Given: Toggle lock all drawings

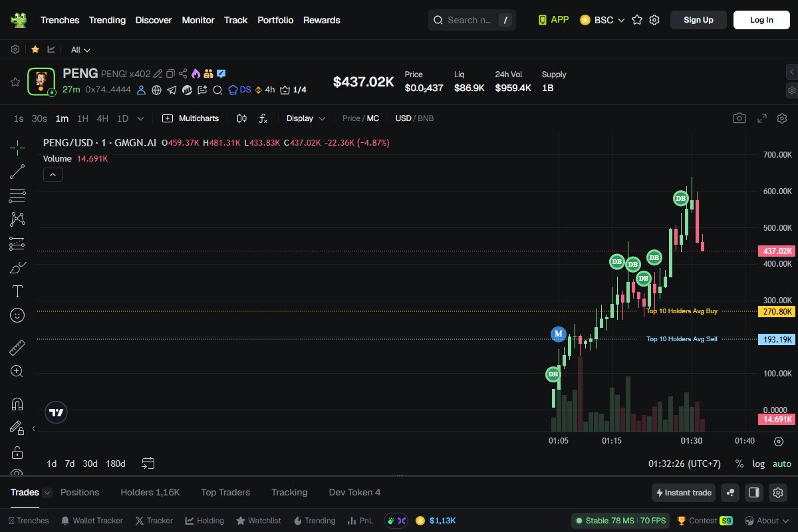Looking at the screenshot, I should [17, 453].
